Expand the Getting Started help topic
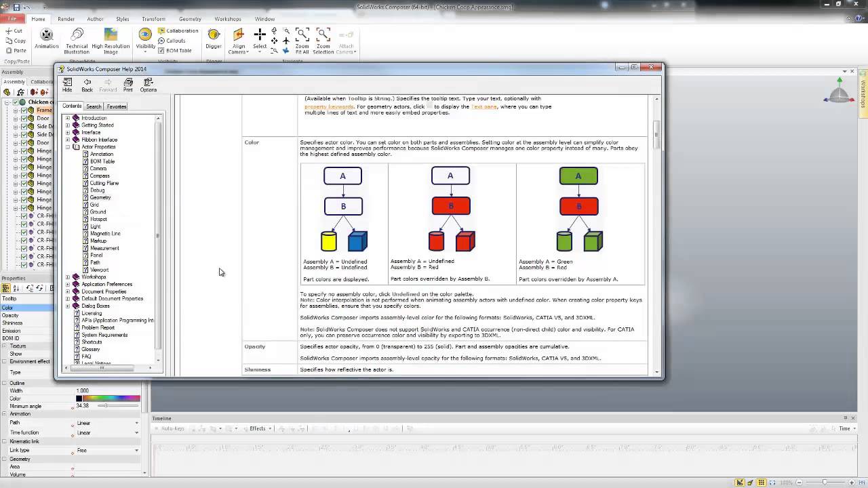The width and height of the screenshot is (868, 488). (x=68, y=125)
